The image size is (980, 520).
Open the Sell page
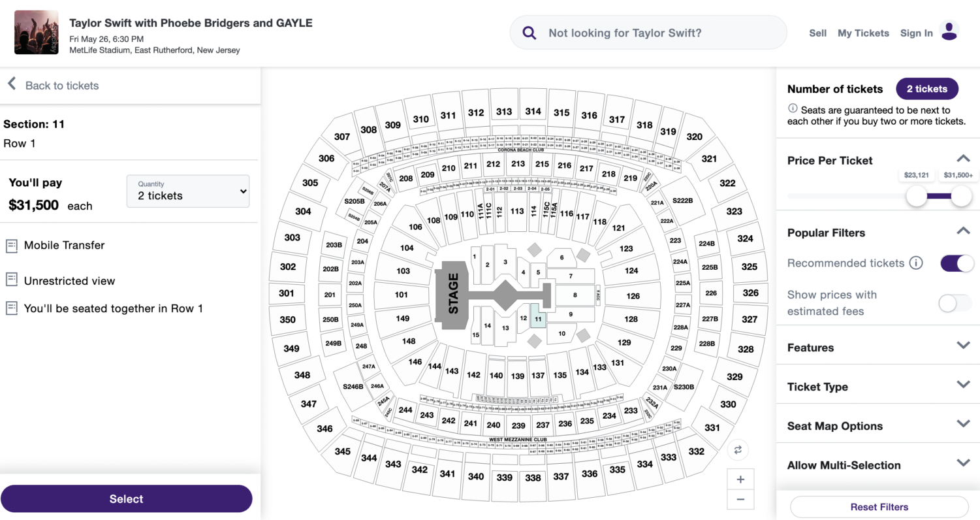point(817,33)
